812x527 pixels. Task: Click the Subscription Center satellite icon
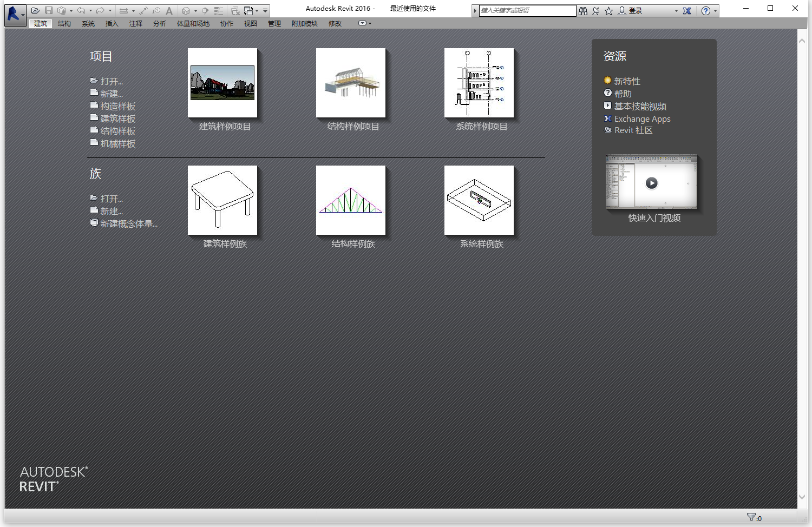(596, 11)
